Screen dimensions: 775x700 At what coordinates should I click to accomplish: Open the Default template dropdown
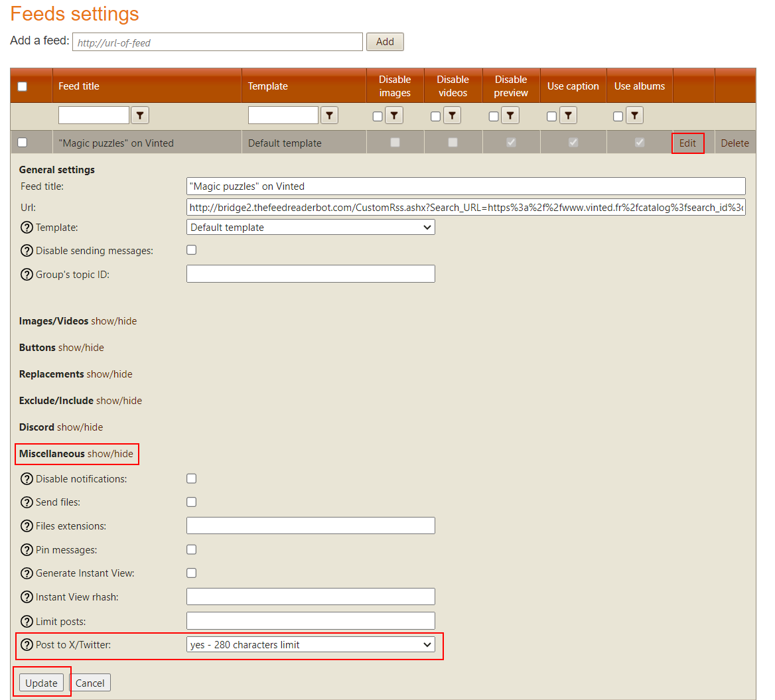[311, 228]
